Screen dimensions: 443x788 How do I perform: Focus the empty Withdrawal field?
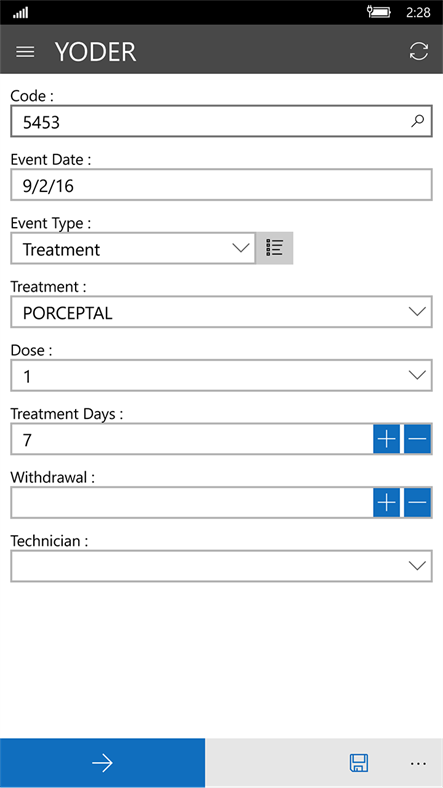192,503
